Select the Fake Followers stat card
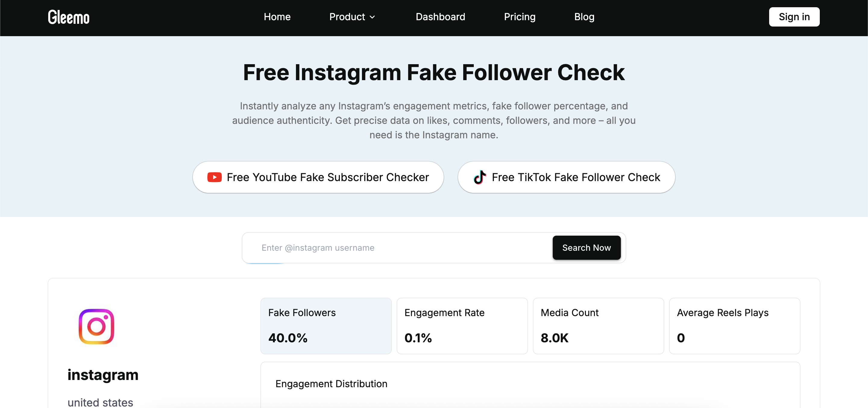Screen dimensions: 868x408 326,326
